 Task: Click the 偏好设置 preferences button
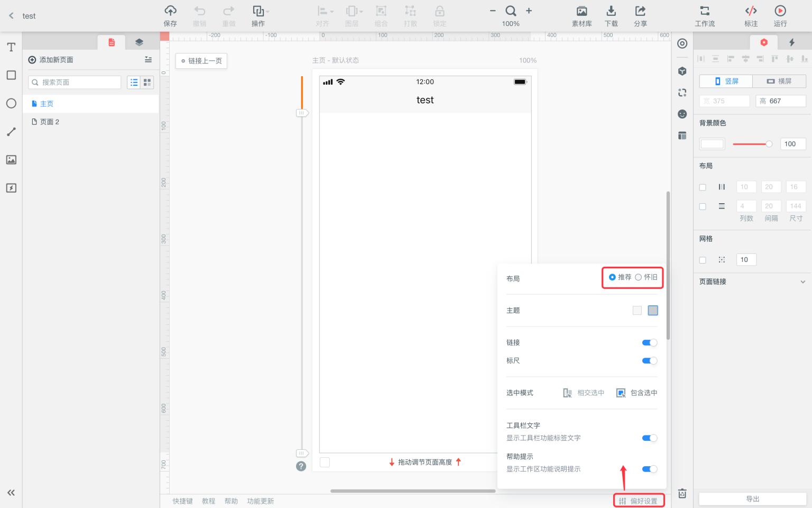[639, 501]
